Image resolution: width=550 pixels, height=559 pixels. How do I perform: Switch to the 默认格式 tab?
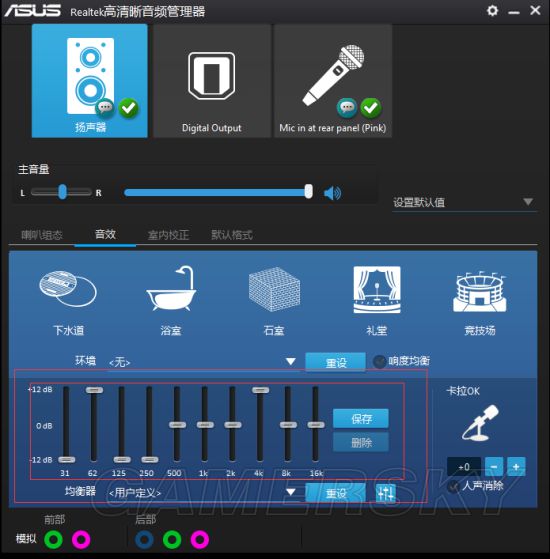coord(232,235)
